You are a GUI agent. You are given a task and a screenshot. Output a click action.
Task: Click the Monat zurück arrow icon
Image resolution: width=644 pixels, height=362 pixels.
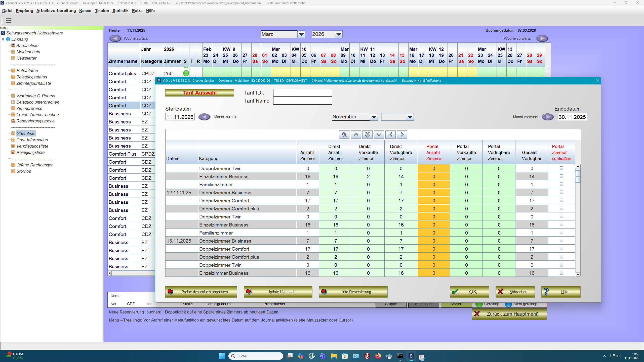tap(204, 117)
